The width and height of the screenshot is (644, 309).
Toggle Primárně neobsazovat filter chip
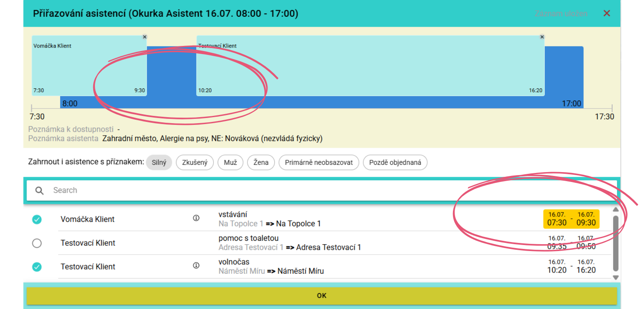(319, 163)
